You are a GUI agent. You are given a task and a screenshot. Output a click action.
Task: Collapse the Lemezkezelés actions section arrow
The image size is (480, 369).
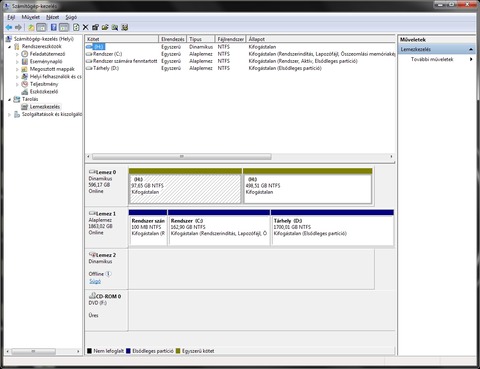pyautogui.click(x=471, y=49)
